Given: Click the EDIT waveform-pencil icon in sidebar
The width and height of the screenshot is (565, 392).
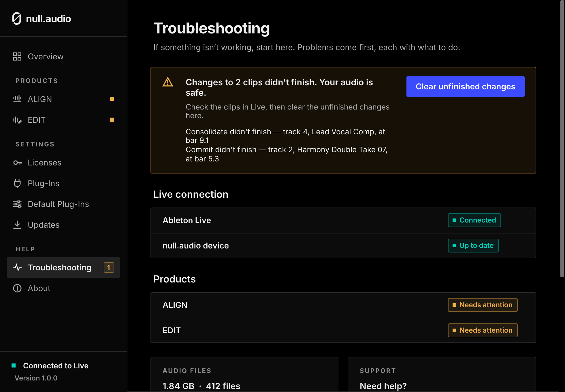Looking at the screenshot, I should click(17, 120).
